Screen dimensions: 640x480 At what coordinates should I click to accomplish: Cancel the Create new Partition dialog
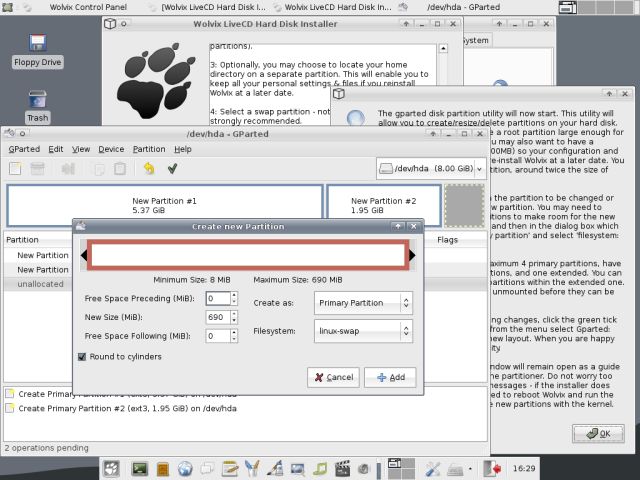tap(333, 378)
